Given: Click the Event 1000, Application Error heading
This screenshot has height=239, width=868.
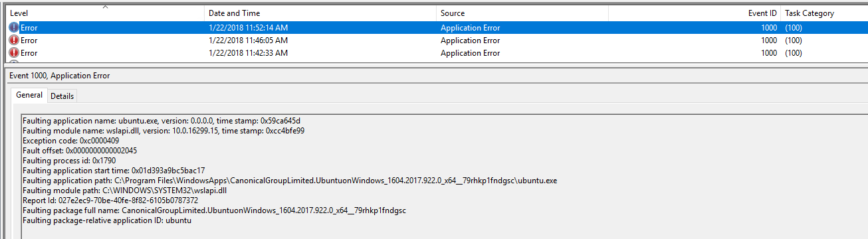Looking at the screenshot, I should click(60, 76).
